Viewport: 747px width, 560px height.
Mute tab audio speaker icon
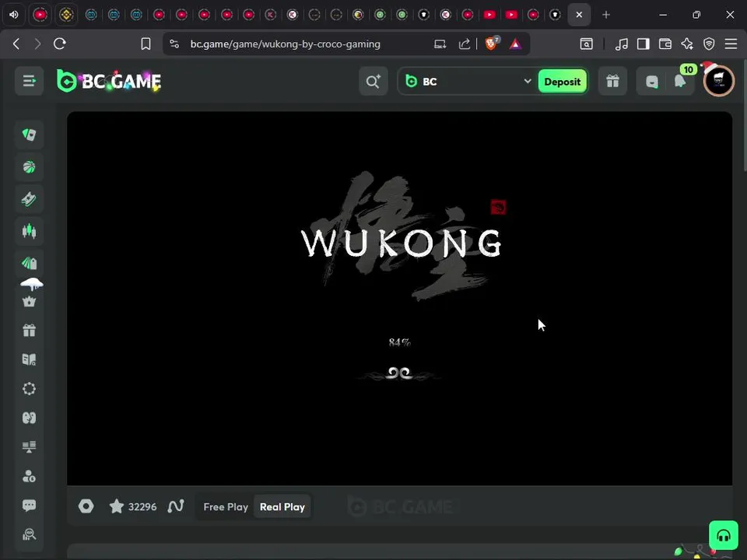14,15
